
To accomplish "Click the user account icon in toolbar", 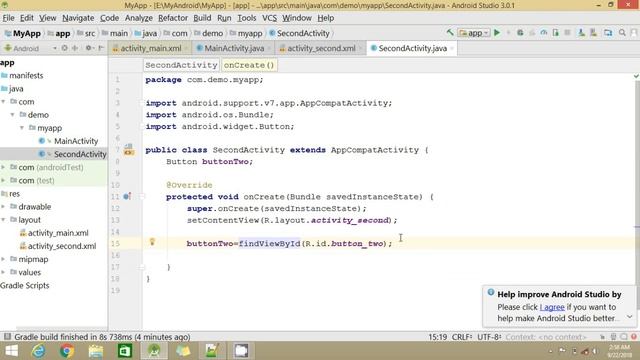I will tap(634, 33).
